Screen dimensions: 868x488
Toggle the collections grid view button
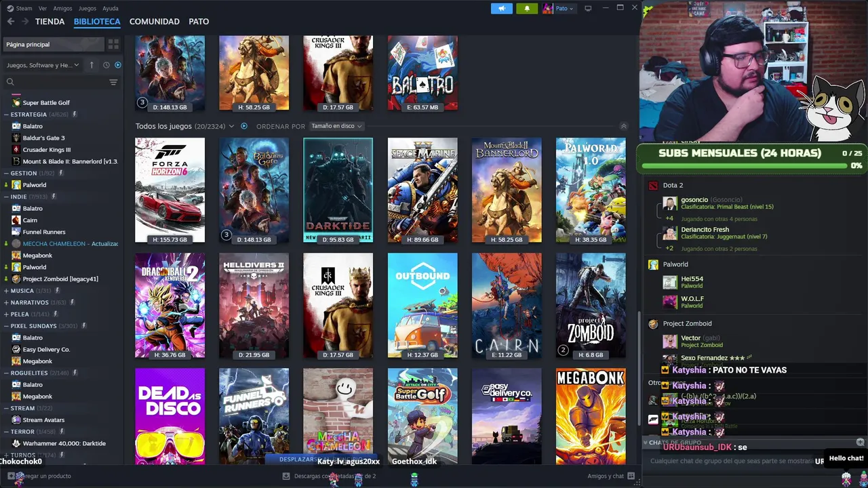[113, 44]
